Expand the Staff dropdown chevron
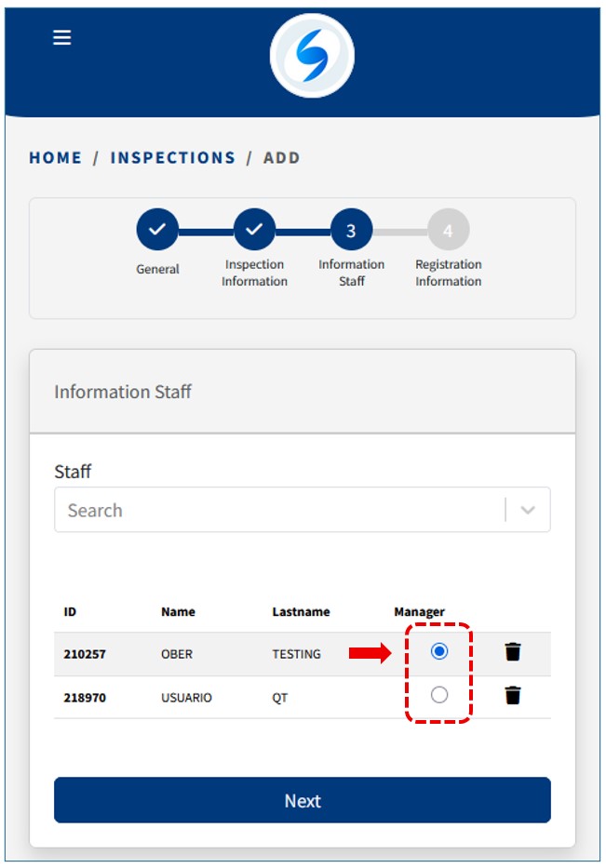This screenshot has height=868, width=606. (528, 510)
